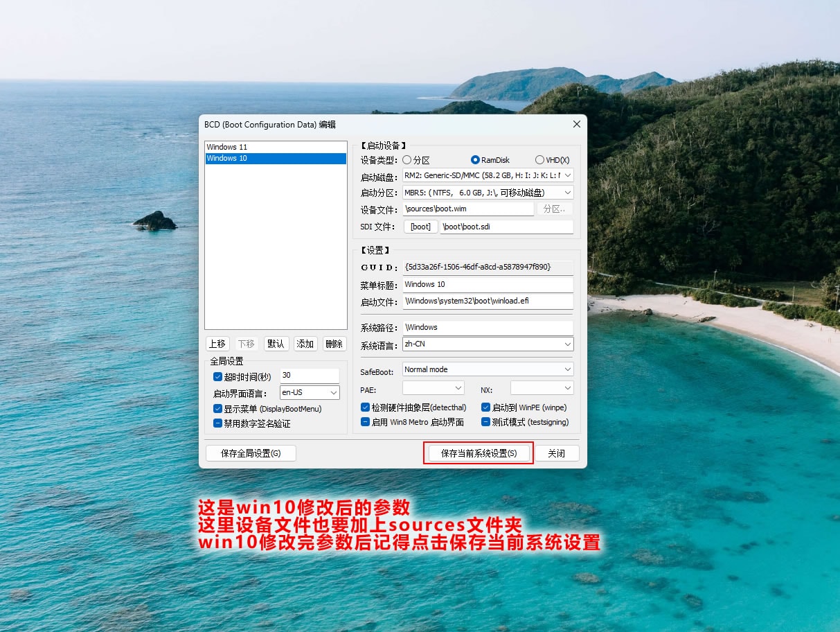The width and height of the screenshot is (840, 632).
Task: Click the 添加 add entry button
Action: click(x=305, y=344)
